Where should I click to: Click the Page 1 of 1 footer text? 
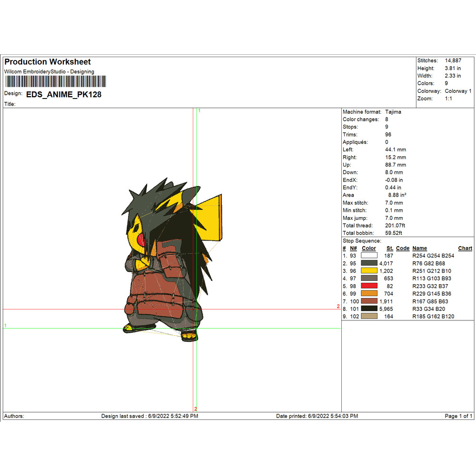click(x=458, y=416)
